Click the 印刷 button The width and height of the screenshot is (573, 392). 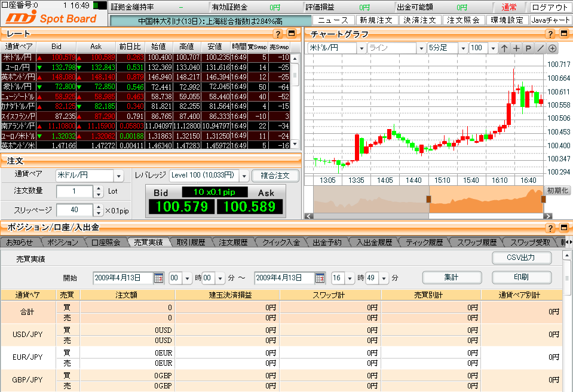pos(522,277)
